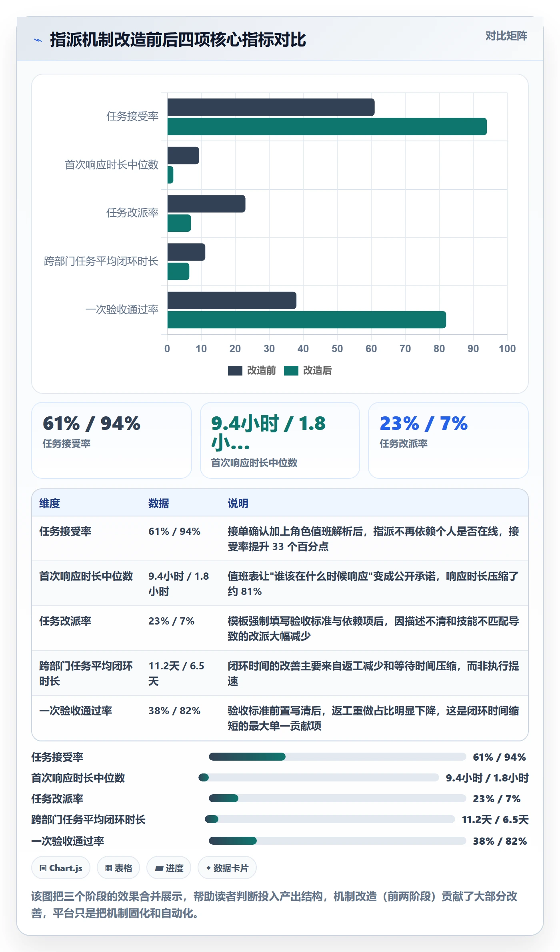The height and width of the screenshot is (952, 560).
Task: Toggle the 改造后 legend item
Action: coord(308,370)
